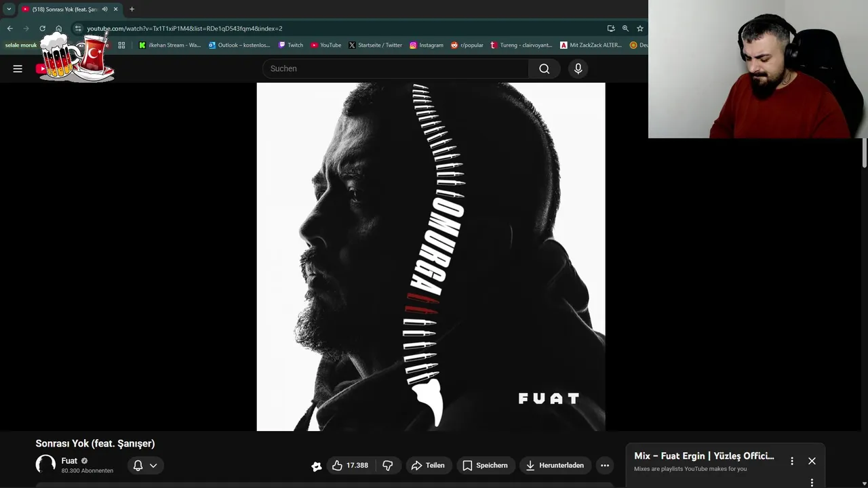Open the tab search dropdown arrow

tap(9, 9)
